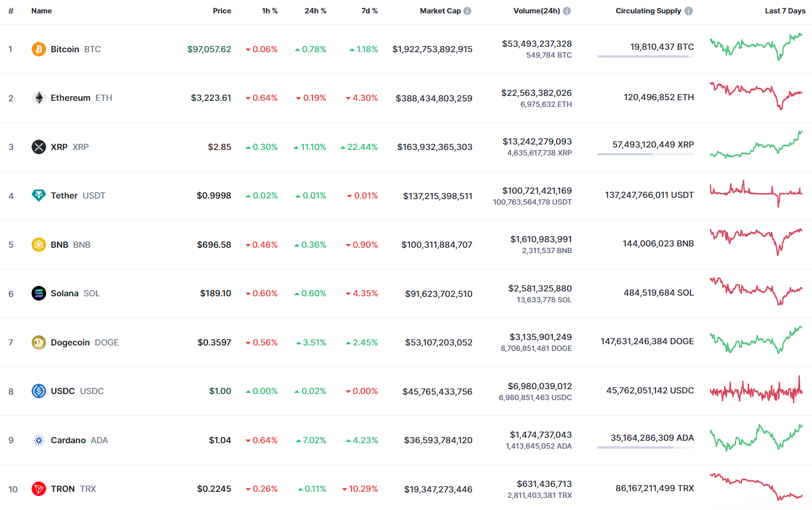
Task: Open the USDC coin name link
Action: [x=63, y=391]
